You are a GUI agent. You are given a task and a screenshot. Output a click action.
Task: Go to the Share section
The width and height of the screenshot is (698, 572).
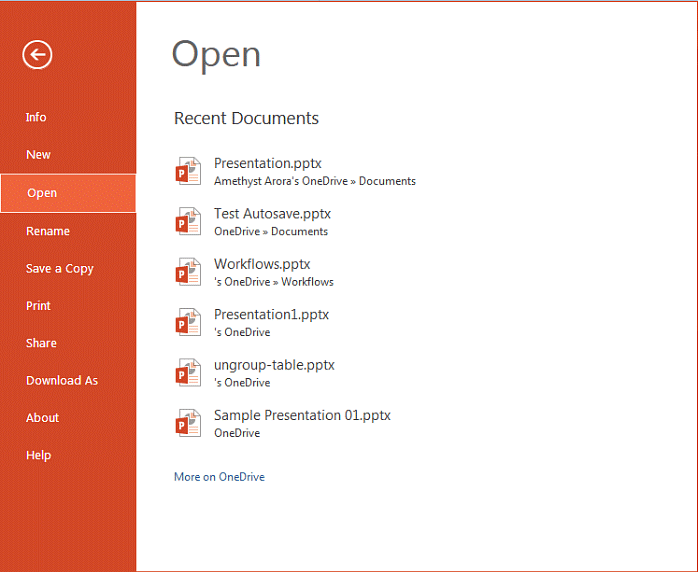(41, 343)
